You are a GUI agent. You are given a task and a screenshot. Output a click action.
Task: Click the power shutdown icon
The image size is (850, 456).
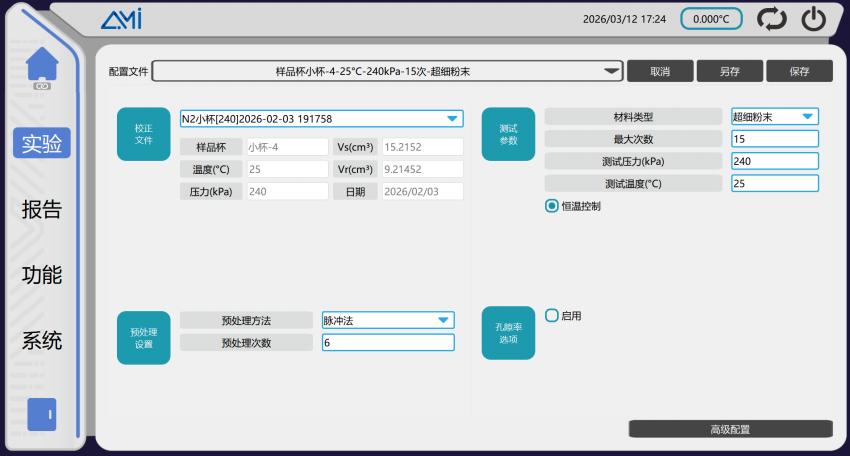814,19
